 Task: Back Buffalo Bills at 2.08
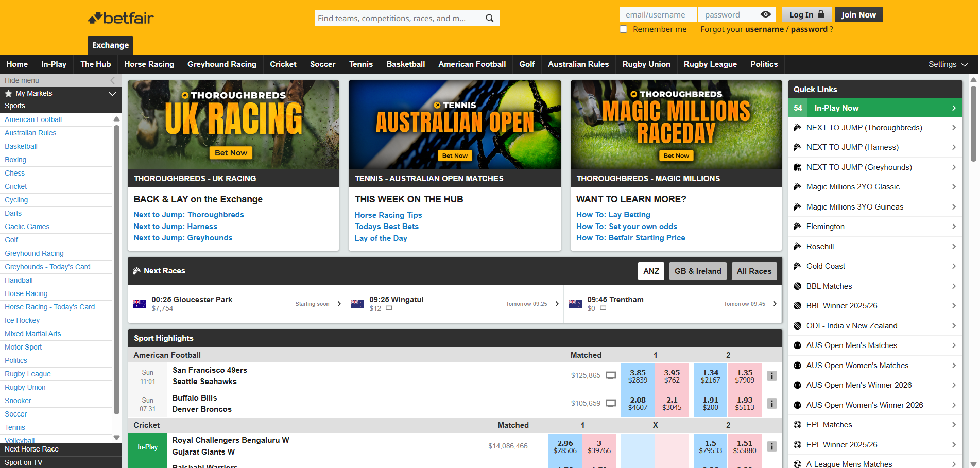[638, 404]
